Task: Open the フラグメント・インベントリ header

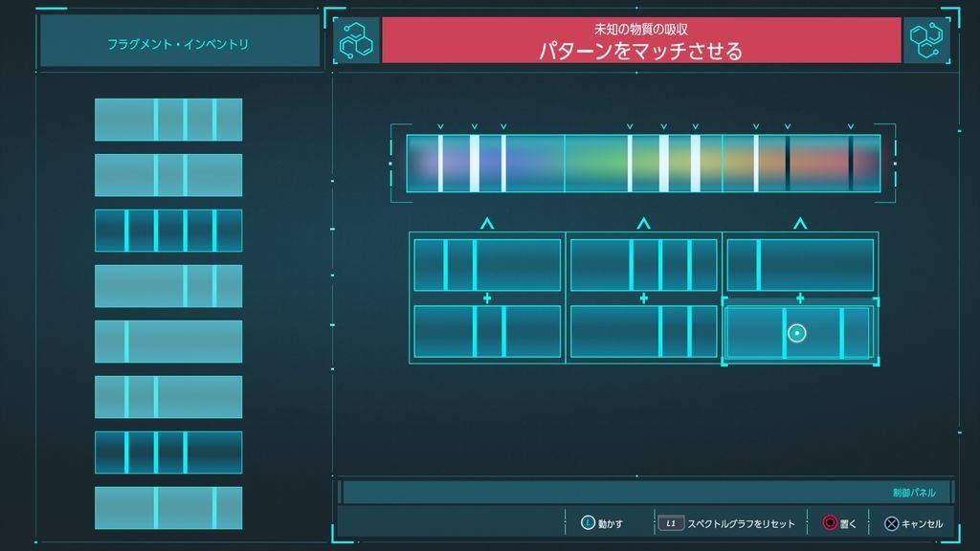Action: pyautogui.click(x=179, y=41)
